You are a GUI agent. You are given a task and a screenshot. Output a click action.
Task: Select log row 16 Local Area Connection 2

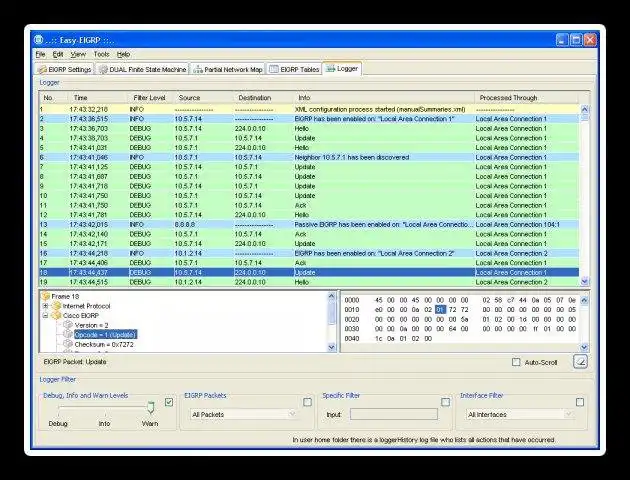click(x=309, y=253)
